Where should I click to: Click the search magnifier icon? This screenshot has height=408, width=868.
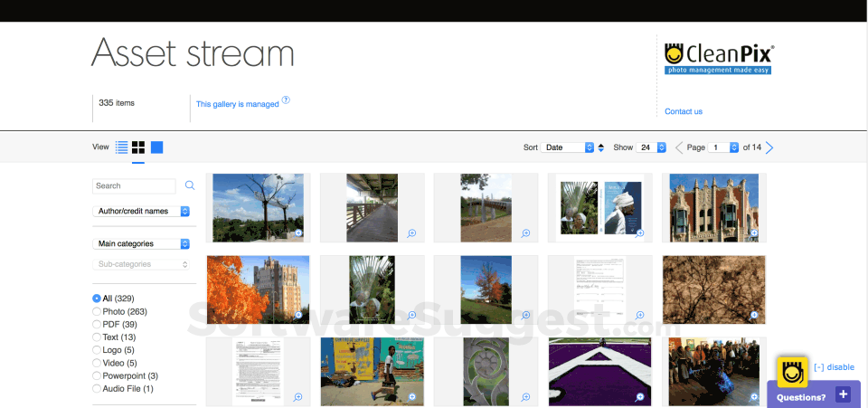tap(190, 185)
